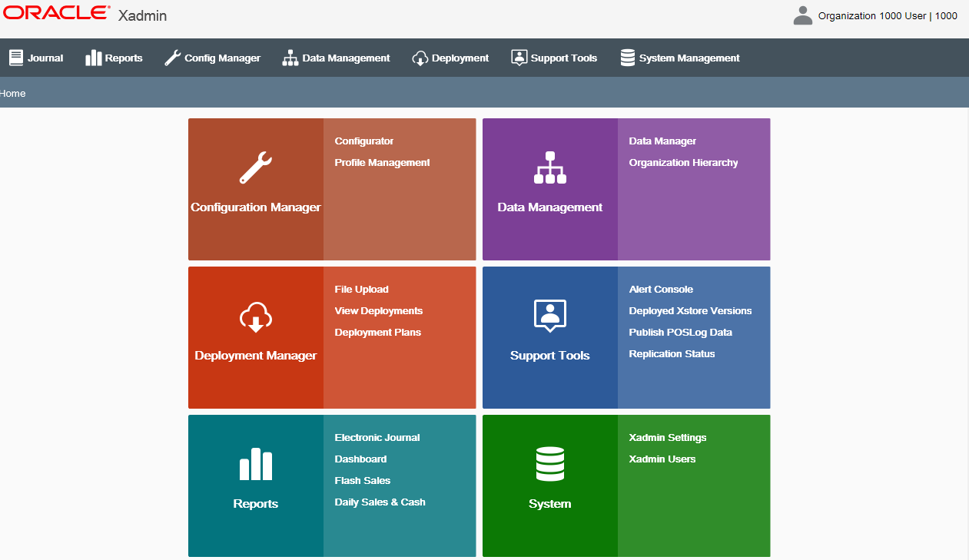Click the Support Tools person icon in the nav bar

click(x=519, y=58)
